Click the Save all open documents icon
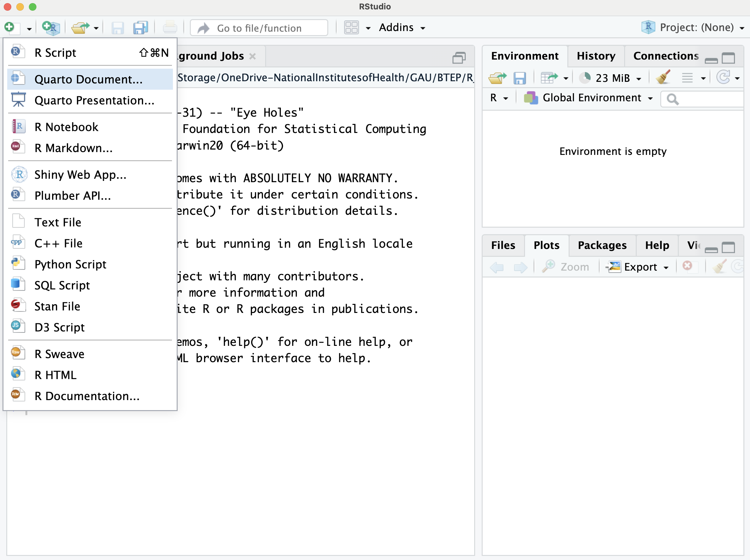The height and width of the screenshot is (560, 750). point(140,28)
